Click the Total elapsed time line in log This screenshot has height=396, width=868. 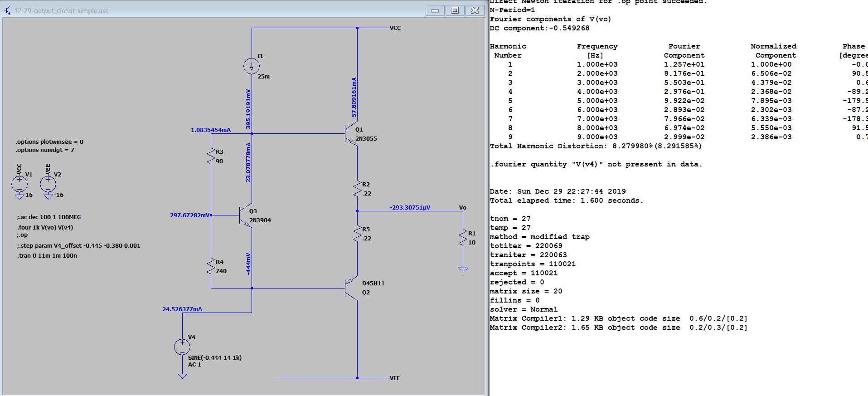(x=567, y=200)
